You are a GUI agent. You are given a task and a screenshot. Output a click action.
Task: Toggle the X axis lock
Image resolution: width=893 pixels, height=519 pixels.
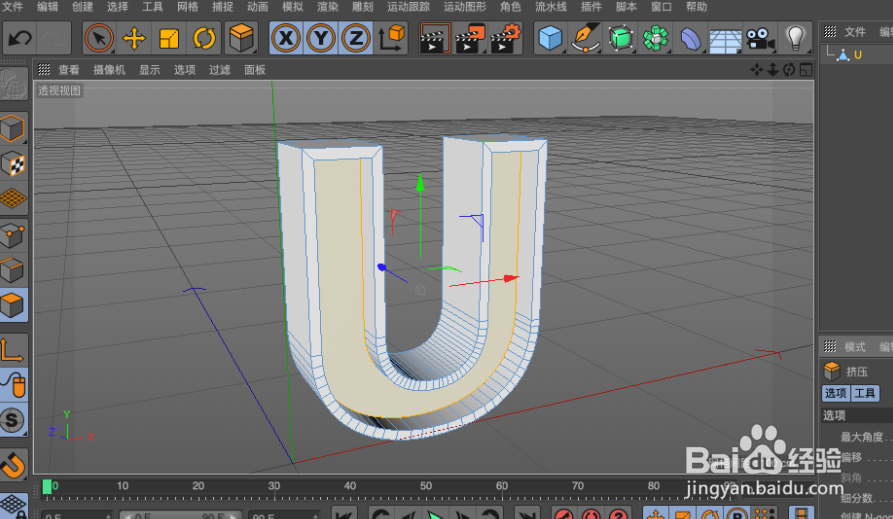(x=286, y=39)
